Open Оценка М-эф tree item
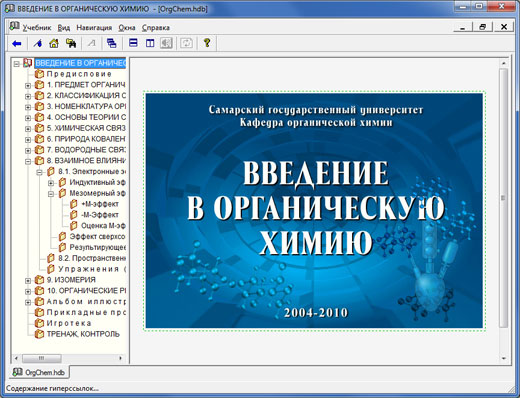This screenshot has height=398, width=520. click(103, 226)
